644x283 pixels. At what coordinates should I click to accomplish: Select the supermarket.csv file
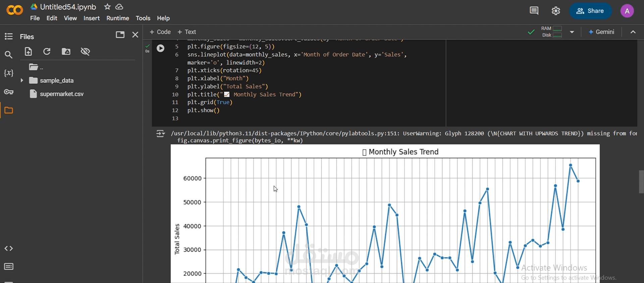(x=62, y=94)
